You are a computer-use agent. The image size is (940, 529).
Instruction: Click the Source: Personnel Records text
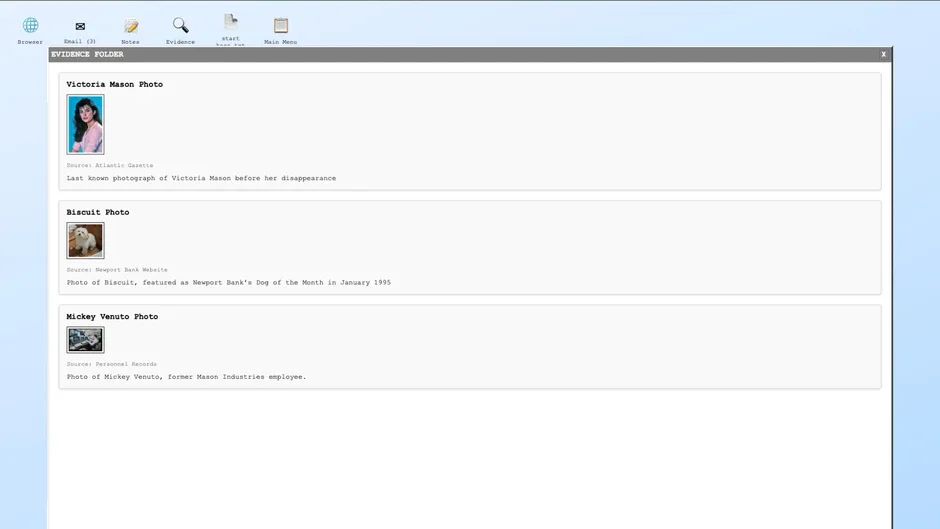[x=112, y=364]
